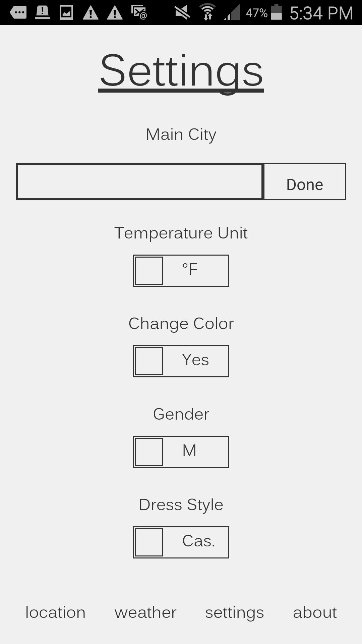
Task: Tap the email notification icon in status bar
Action: click(x=139, y=13)
